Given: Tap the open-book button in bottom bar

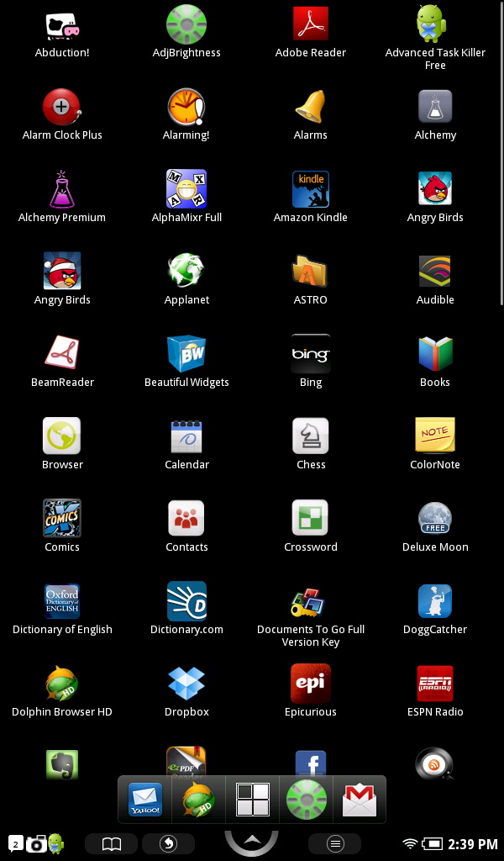Looking at the screenshot, I should coord(112,843).
